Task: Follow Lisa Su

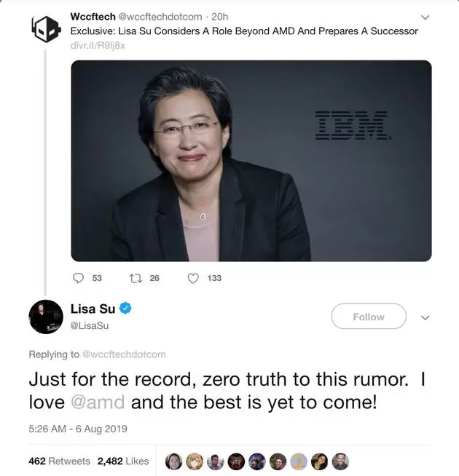Action: click(x=369, y=317)
